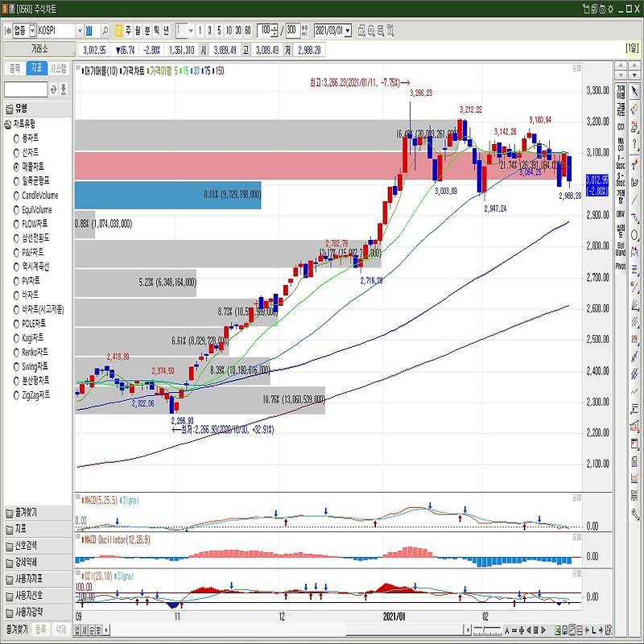Click the 60 minute interval button
This screenshot has width=644, height=644.
coord(248,30)
